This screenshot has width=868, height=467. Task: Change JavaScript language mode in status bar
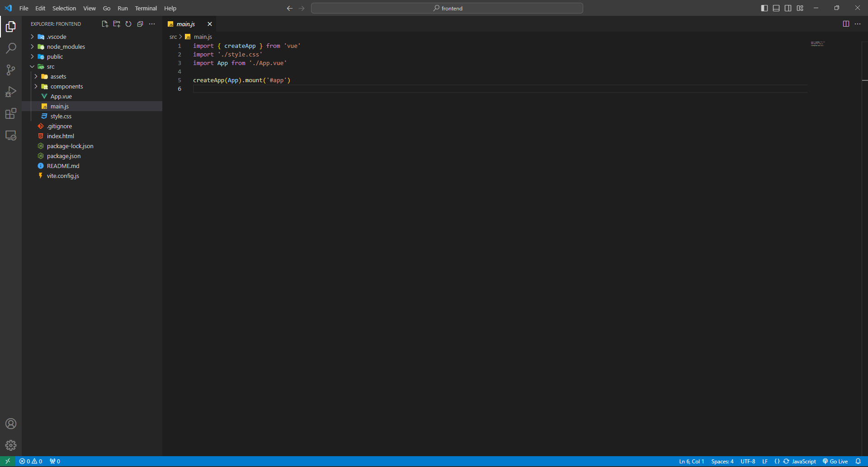click(803, 461)
